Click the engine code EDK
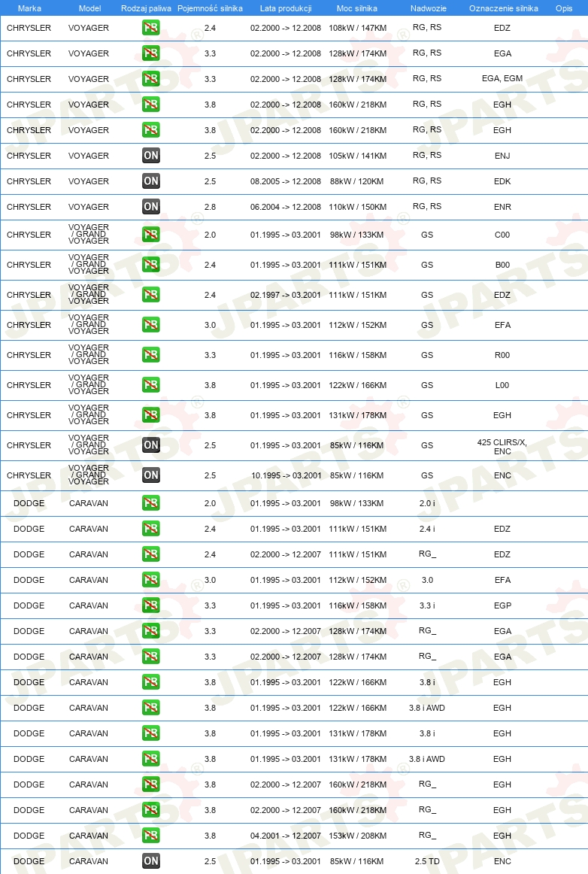Viewport: 588px width, 874px height. point(502,181)
